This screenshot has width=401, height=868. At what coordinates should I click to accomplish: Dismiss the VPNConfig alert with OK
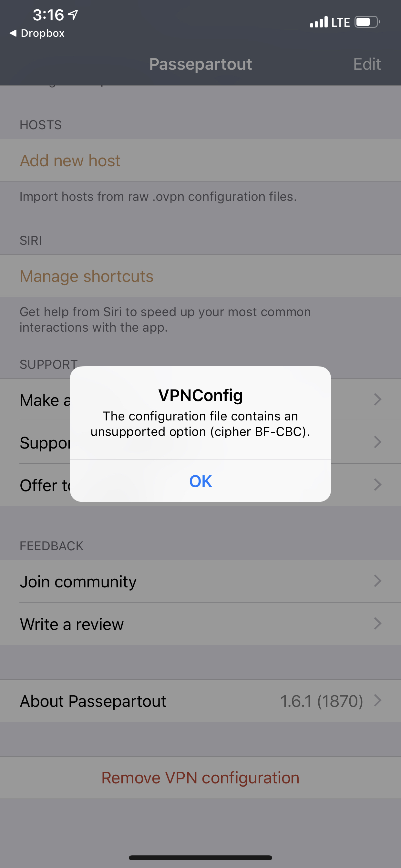click(x=200, y=481)
